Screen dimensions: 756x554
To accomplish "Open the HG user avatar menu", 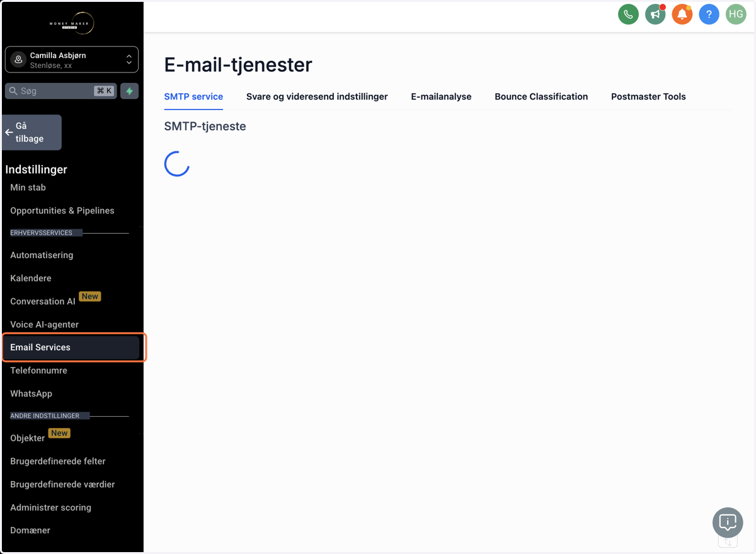I will (736, 14).
